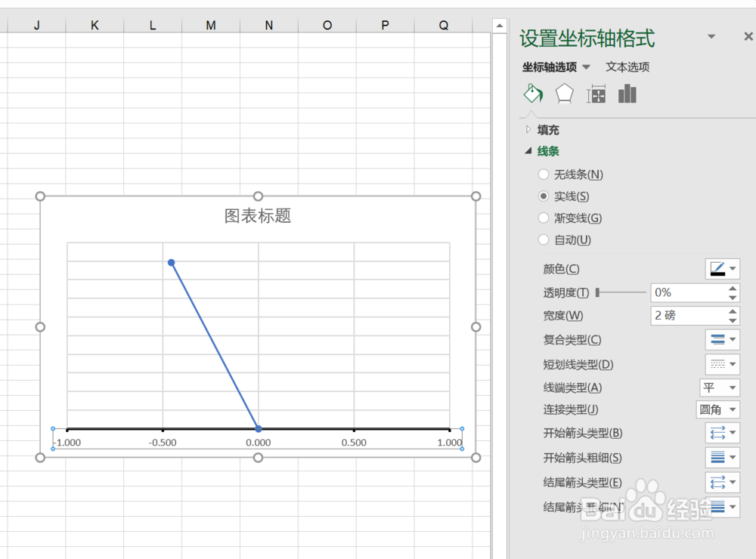Screen dimensions: 756x559
Task: Open the 结尾箭头类型 end arrow picker
Action: pyautogui.click(x=721, y=482)
